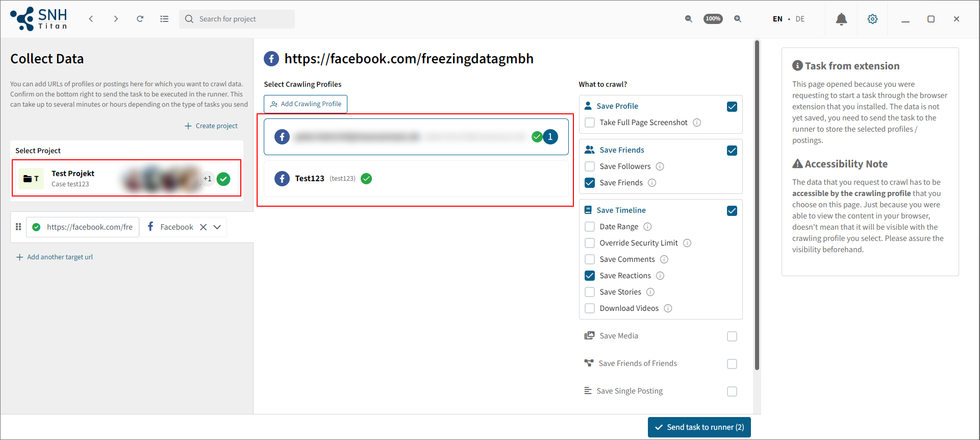Select the Test Projekt project card
The height and width of the screenshot is (440, 980).
(x=127, y=178)
